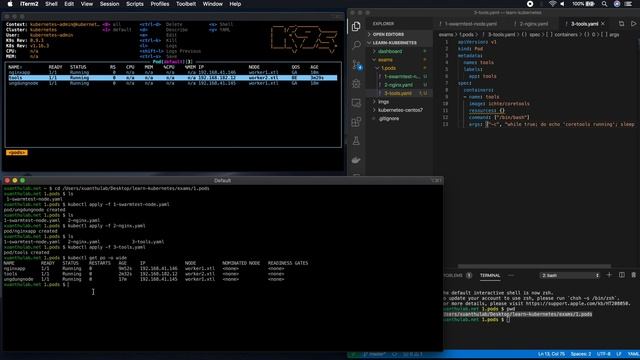Open the Source Control view in VS Code

357,64
